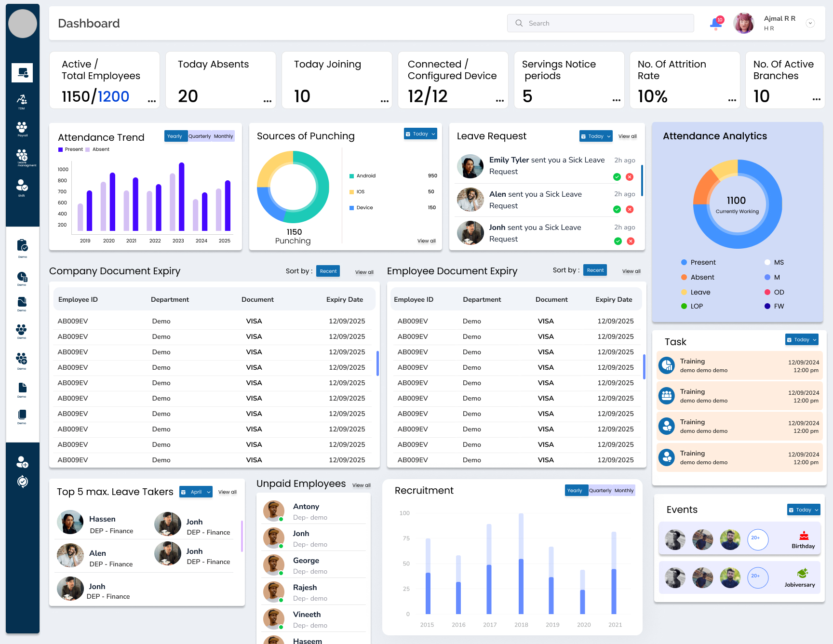Click the 20+ badge in Birthday event row
833x644 pixels.
click(x=757, y=539)
